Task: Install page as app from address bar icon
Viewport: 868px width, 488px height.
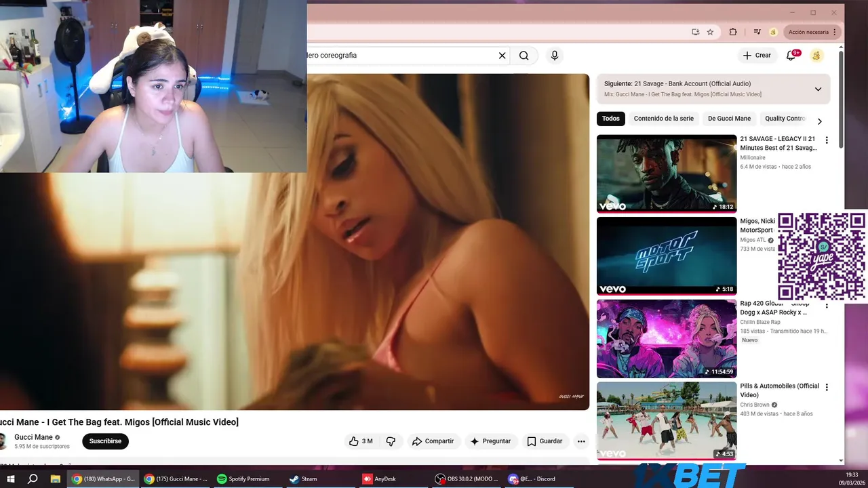Action: pyautogui.click(x=695, y=32)
